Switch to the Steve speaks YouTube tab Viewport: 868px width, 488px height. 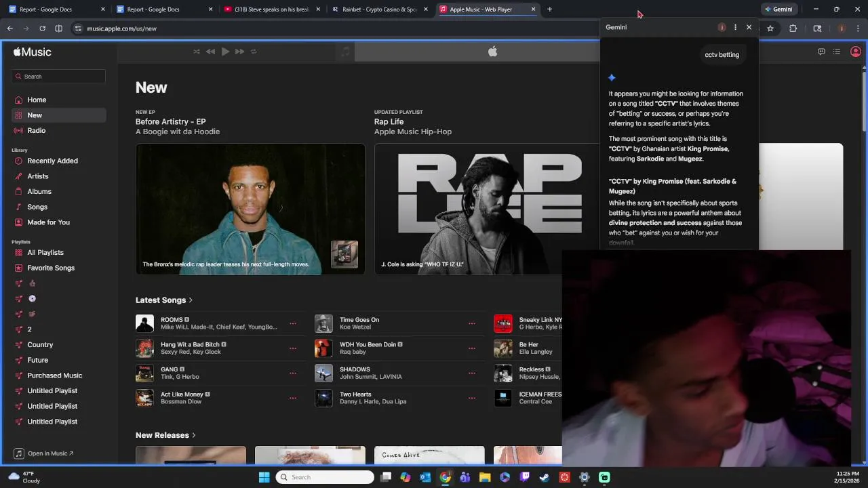coord(273,9)
